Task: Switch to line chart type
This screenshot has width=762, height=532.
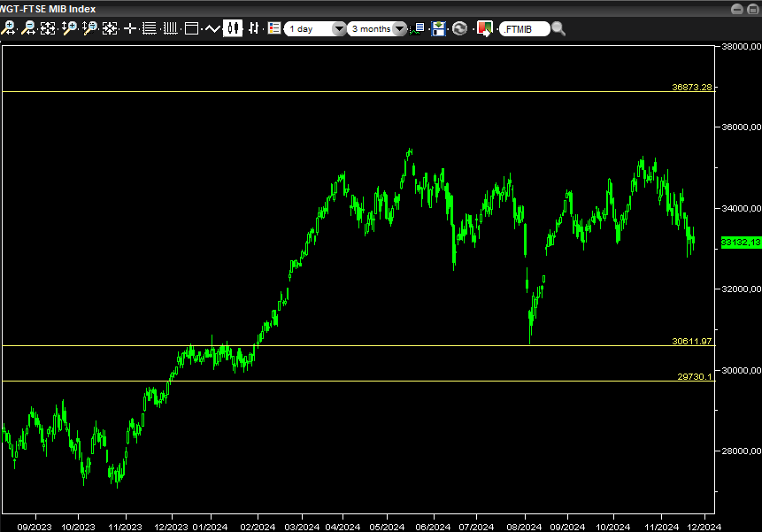Action: click(212, 28)
